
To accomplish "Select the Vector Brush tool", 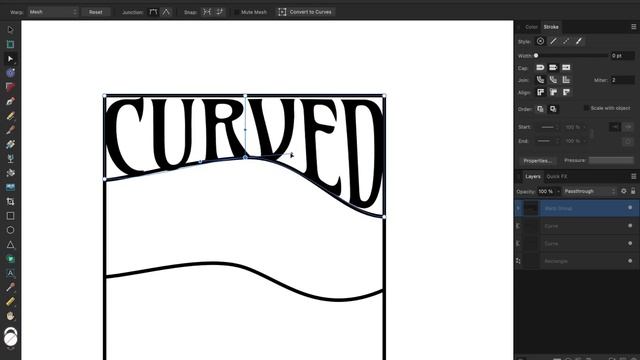I will 10,130.
